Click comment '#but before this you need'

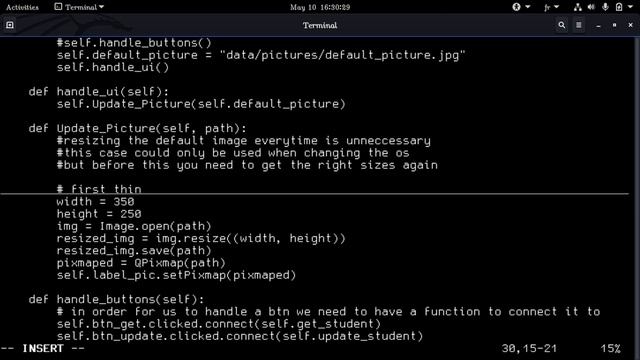click(x=247, y=165)
